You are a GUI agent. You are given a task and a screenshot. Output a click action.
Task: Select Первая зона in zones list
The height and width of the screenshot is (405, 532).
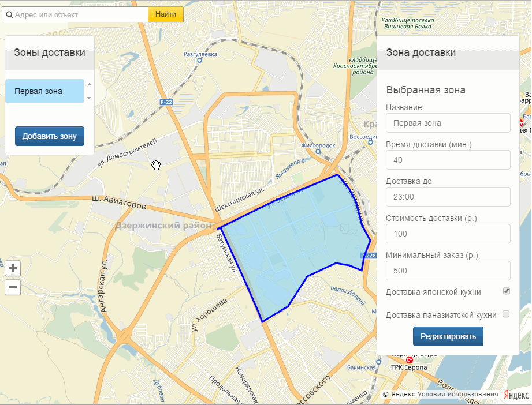point(44,91)
